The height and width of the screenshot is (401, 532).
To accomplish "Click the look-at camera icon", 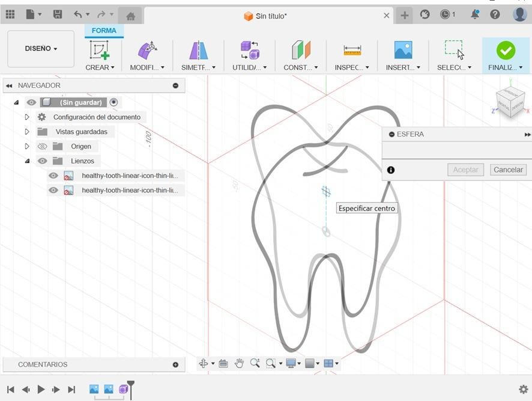I will point(223,363).
